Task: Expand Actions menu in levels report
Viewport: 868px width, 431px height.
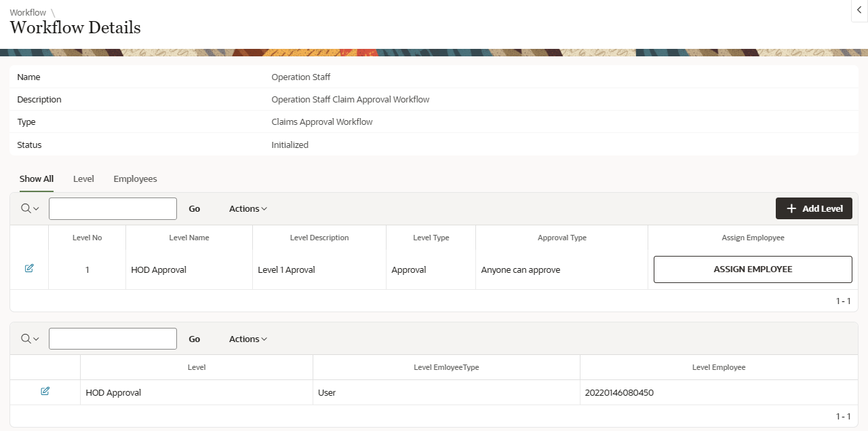Action: (248, 209)
